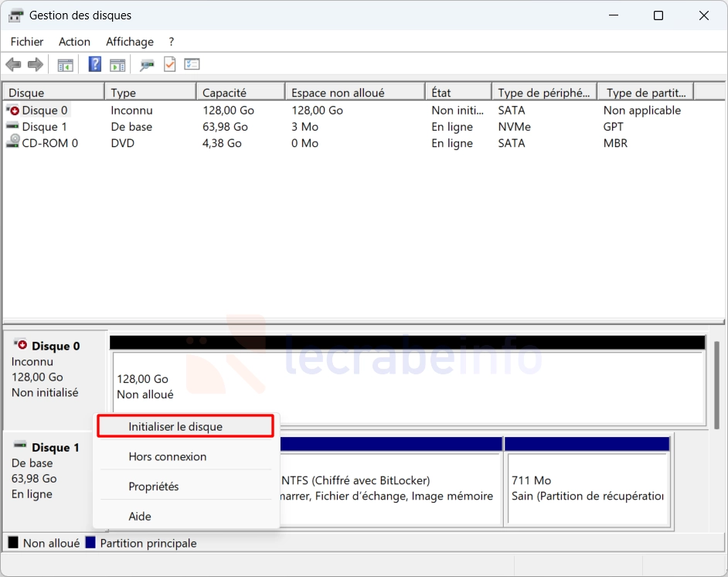Open the Affichage menu
This screenshot has width=728, height=577.
(130, 42)
